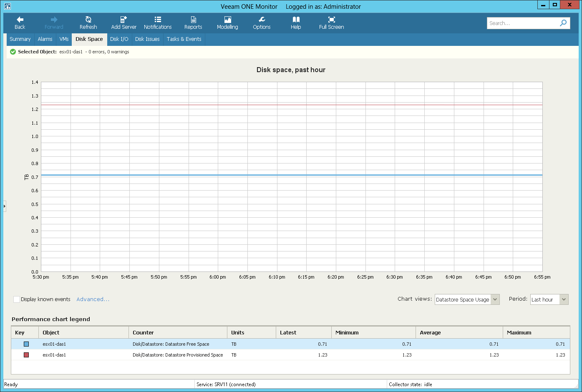Open the Disk I/O tab
The image size is (582, 392).
click(119, 39)
